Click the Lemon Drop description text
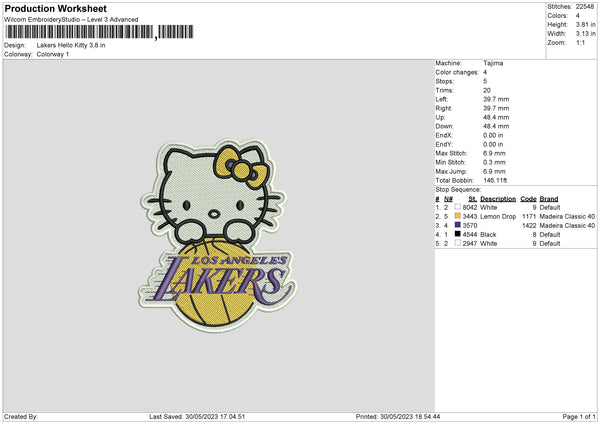Viewport: 600px width, 424px height. click(x=498, y=217)
